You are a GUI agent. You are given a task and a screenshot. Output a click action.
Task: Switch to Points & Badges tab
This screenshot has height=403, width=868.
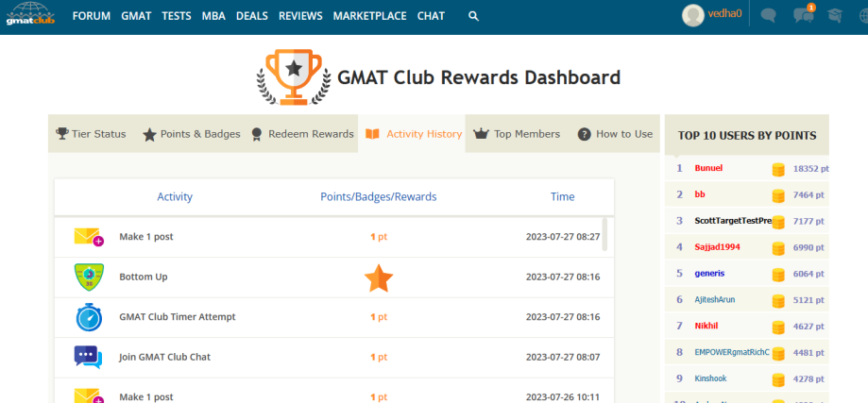tap(192, 134)
